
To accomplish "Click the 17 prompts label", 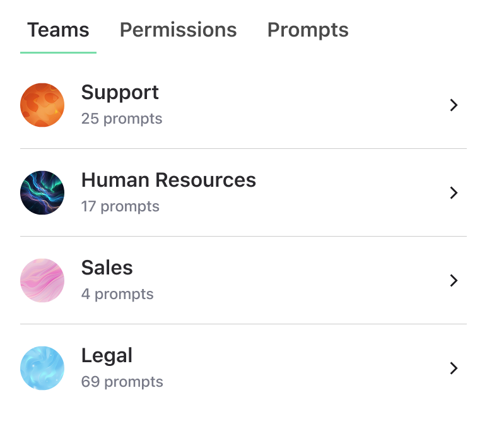I will (x=120, y=206).
